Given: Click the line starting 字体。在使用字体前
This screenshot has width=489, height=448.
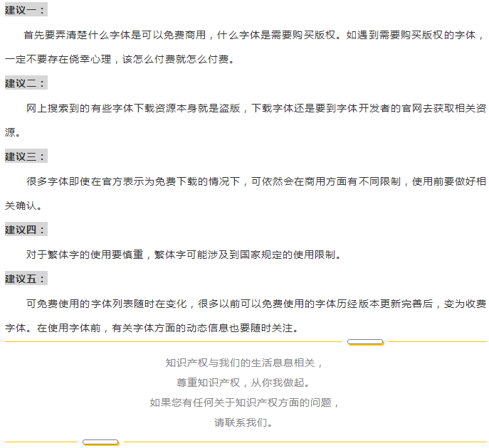Looking at the screenshot, I should 152,328.
